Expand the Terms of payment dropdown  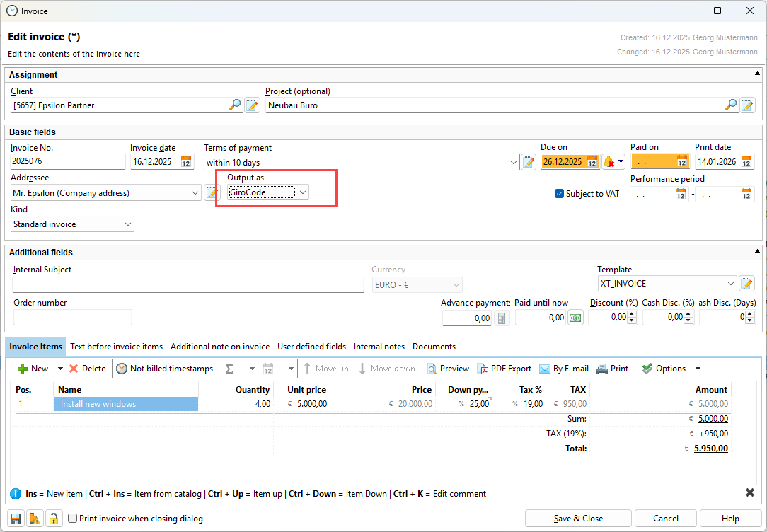click(514, 163)
